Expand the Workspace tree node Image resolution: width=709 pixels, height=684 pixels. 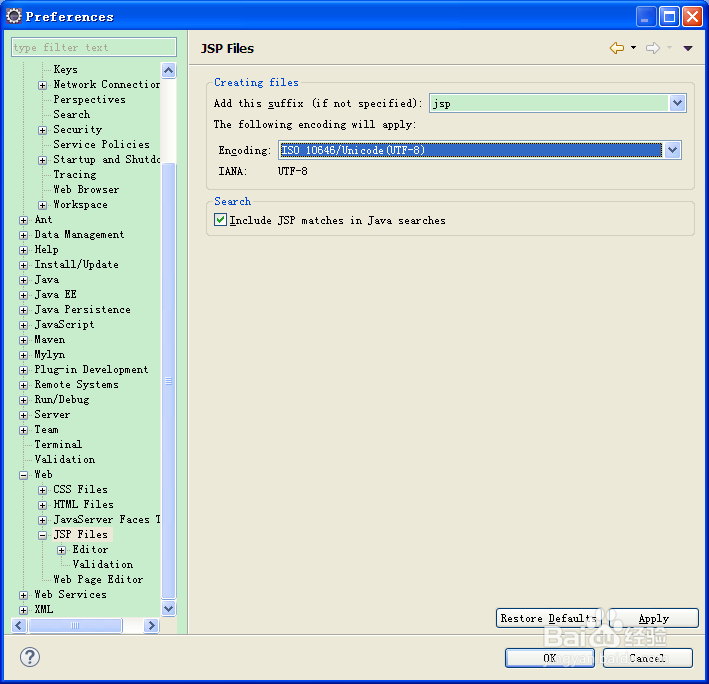pyautogui.click(x=43, y=205)
